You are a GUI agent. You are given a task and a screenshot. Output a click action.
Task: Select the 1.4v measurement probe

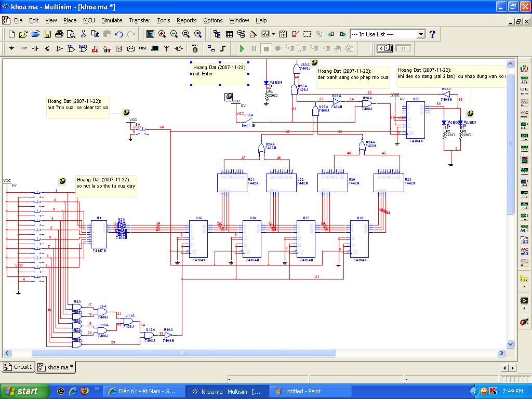pyautogui.click(x=524, y=279)
